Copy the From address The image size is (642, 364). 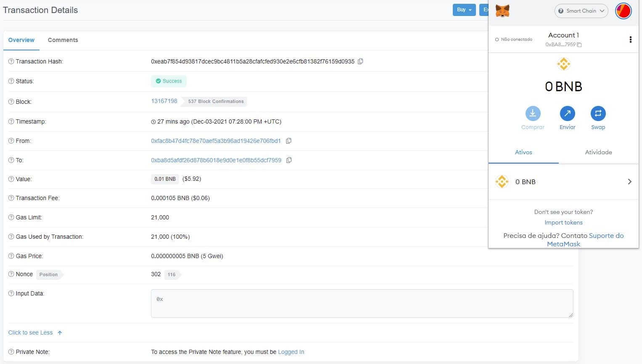(x=288, y=141)
